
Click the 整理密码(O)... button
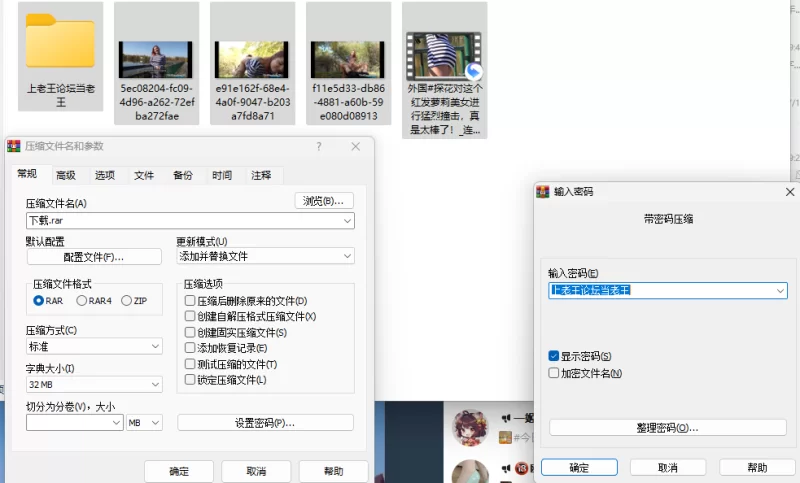click(x=668, y=428)
